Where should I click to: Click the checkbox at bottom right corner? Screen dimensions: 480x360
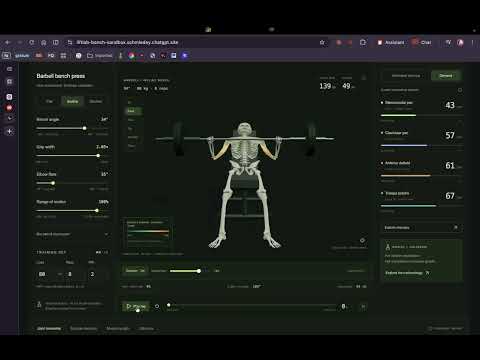(430, 329)
